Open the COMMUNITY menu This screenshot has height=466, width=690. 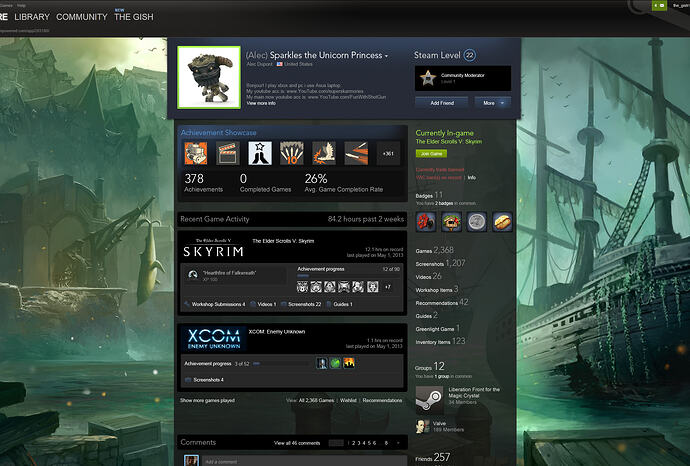coord(82,17)
